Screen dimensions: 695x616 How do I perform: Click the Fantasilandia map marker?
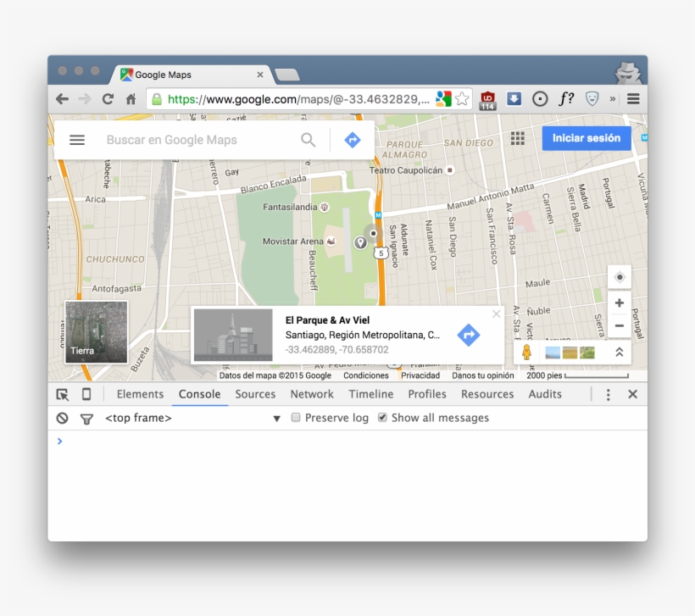click(325, 207)
